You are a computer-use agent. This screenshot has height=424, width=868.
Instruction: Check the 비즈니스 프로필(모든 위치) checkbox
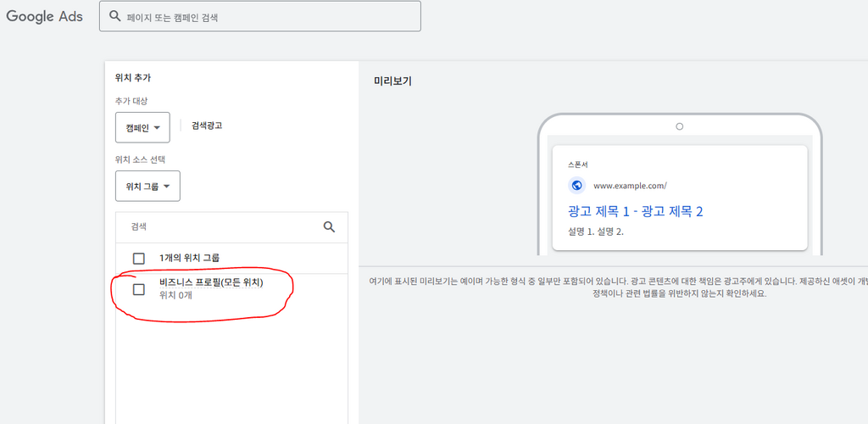139,289
